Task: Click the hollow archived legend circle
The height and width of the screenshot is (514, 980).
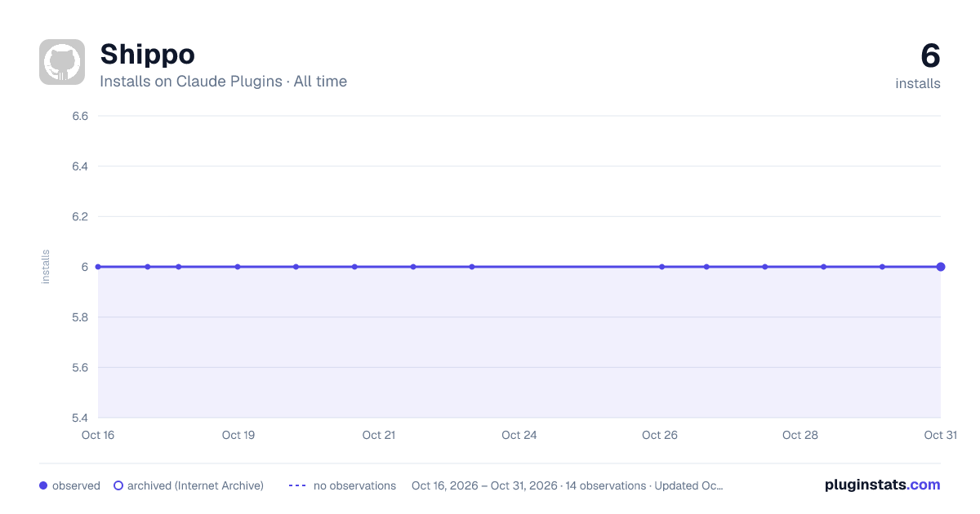Action: coord(118,485)
